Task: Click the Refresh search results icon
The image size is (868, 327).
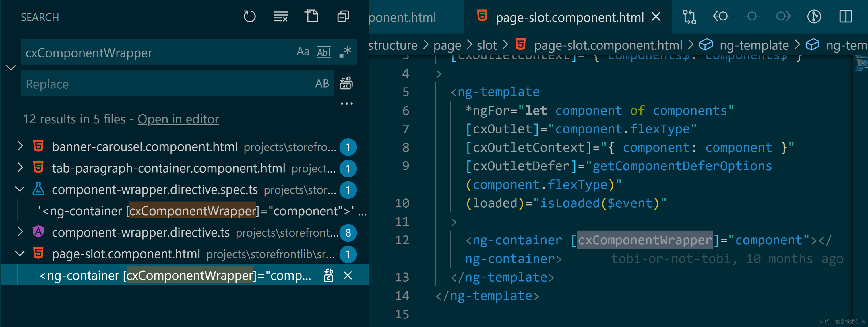Action: [249, 17]
